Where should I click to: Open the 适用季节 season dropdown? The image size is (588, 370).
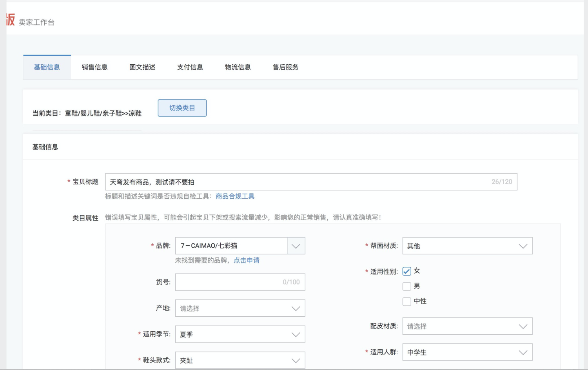coord(296,334)
